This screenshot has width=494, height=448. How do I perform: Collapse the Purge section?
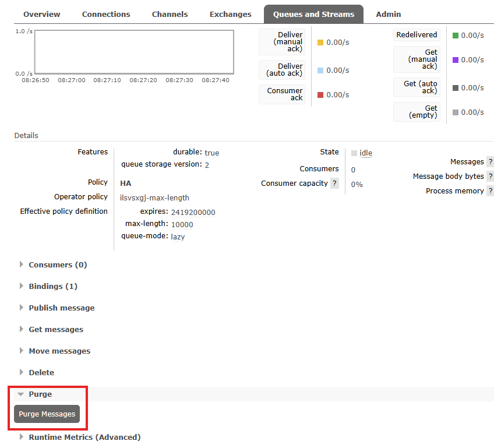click(40, 394)
